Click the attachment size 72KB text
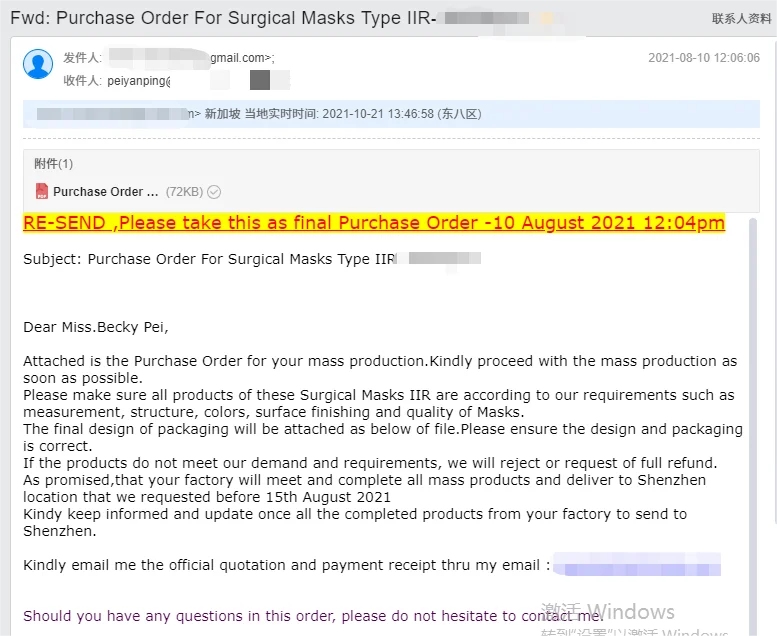Image resolution: width=777 pixels, height=636 pixels. coord(184,192)
